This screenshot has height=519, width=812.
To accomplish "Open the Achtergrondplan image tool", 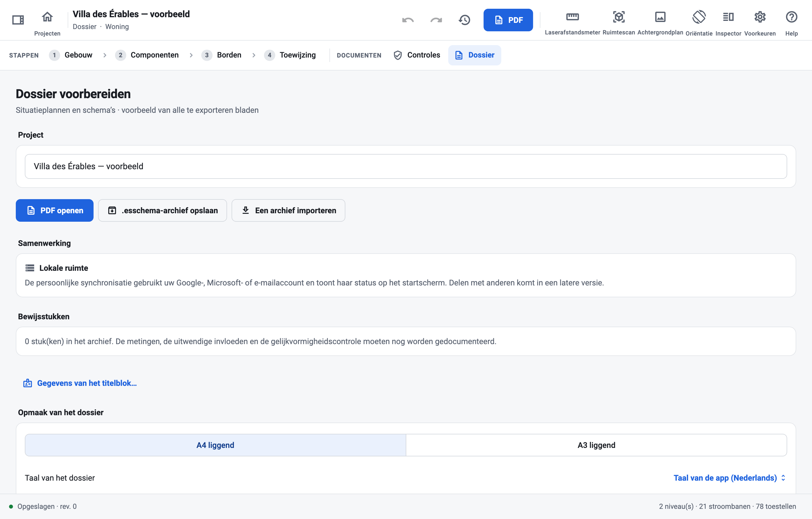I will point(660,23).
